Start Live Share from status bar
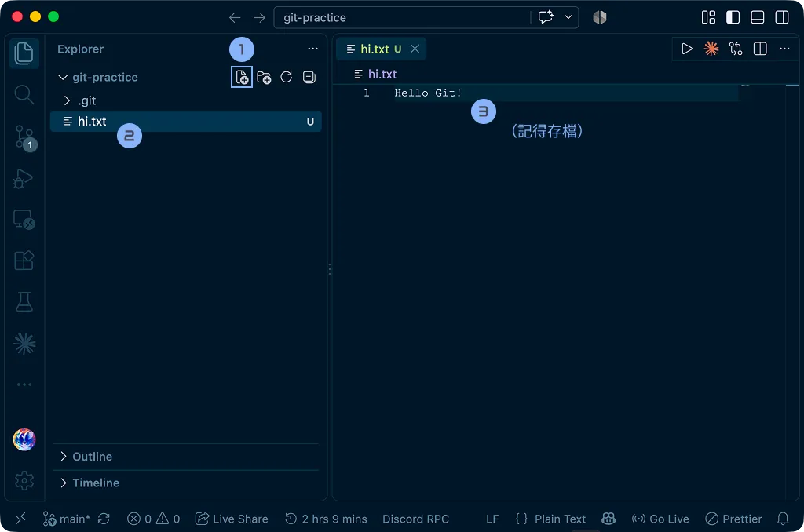The image size is (804, 532). [232, 519]
